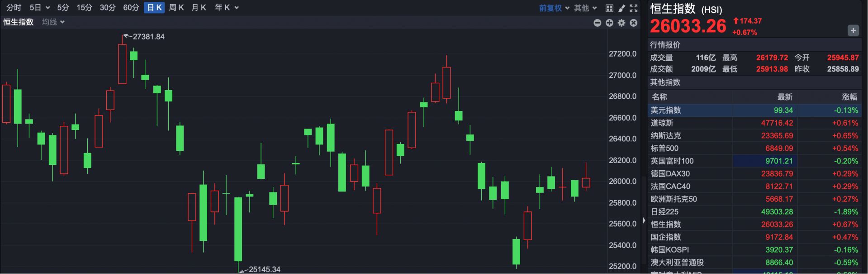The width and height of the screenshot is (868, 274).
Task: Expand the 前复权 adjustment dropdown
Action: (x=554, y=8)
